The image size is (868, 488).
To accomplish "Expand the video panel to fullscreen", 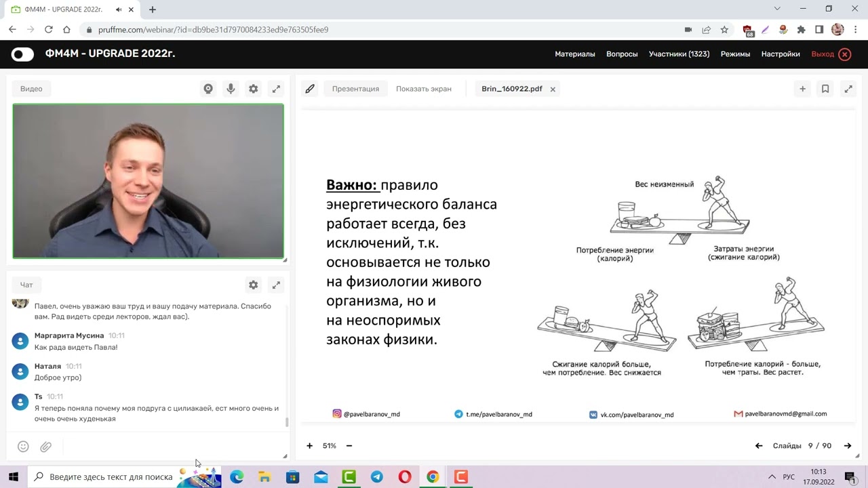I will pyautogui.click(x=276, y=88).
